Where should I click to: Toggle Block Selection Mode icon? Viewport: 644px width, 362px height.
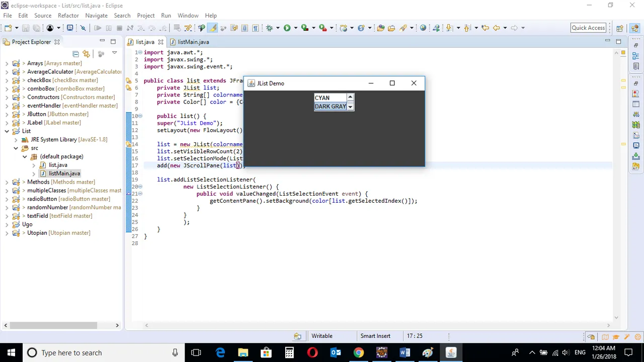pyautogui.click(x=245, y=28)
